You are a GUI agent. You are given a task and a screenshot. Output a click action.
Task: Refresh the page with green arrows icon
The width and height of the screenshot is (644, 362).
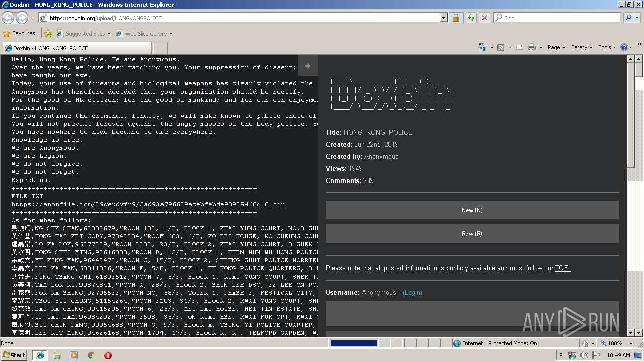point(471,18)
